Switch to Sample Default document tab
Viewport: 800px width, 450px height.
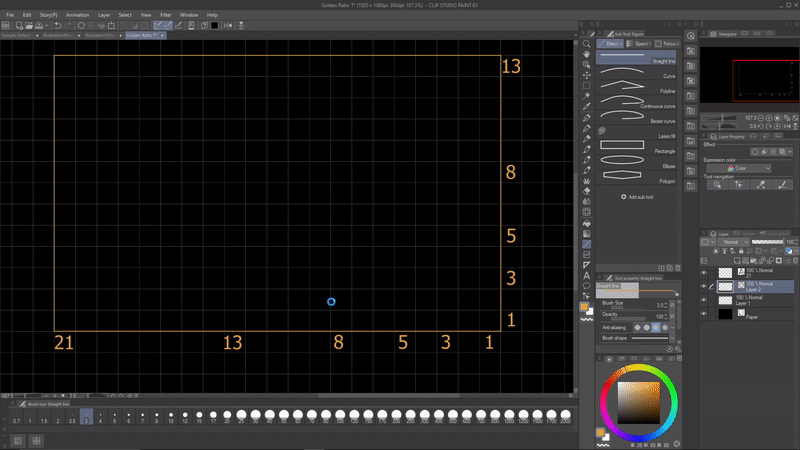click(18, 35)
